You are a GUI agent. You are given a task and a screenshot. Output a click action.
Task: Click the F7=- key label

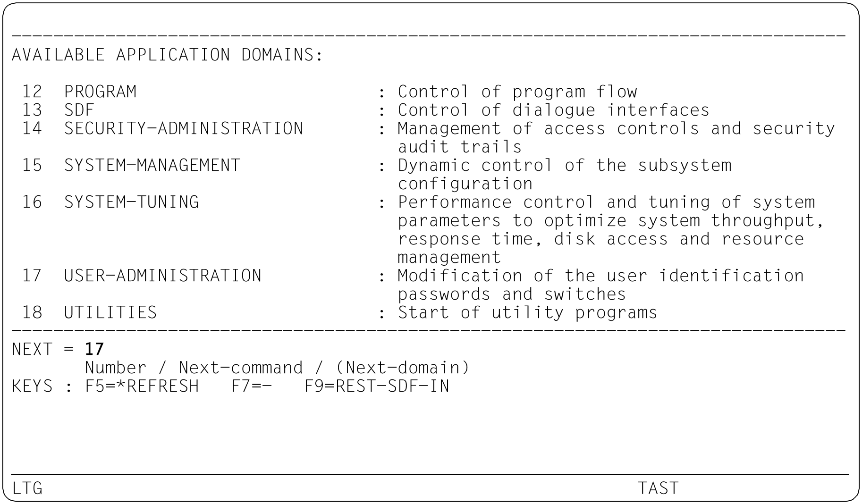coord(252,386)
